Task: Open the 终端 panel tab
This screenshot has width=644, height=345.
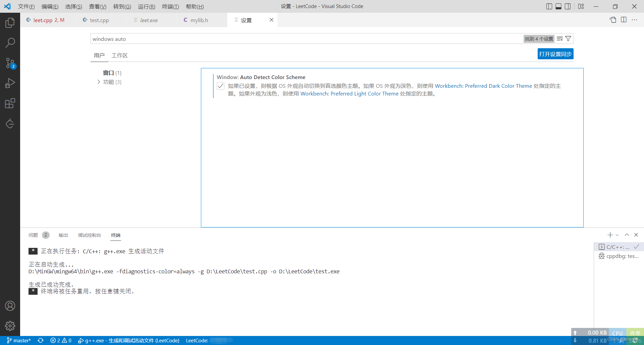Action: 116,235
